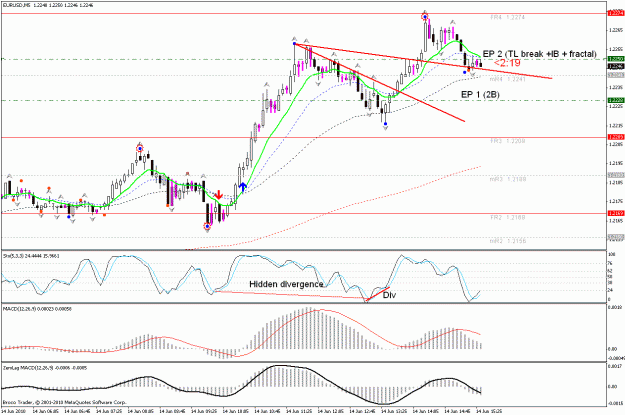
Task: Click the FR4 1.2274 level label
Action: click(507, 18)
